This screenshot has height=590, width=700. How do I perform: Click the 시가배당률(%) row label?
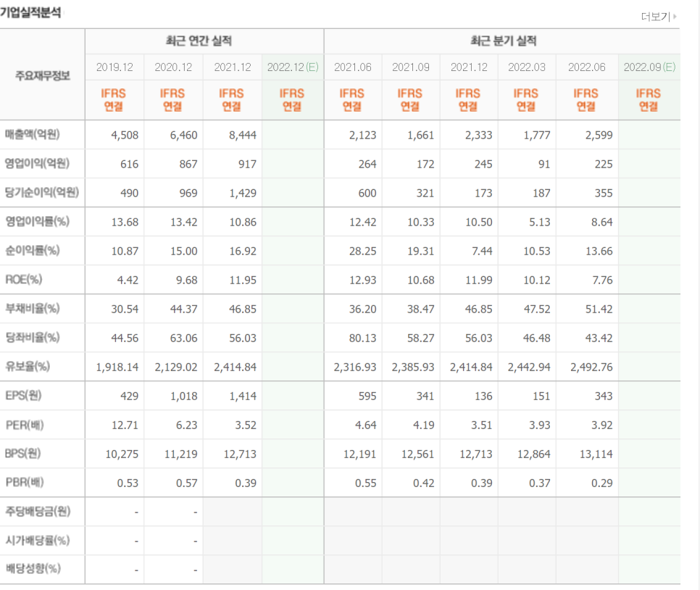[x=37, y=541]
